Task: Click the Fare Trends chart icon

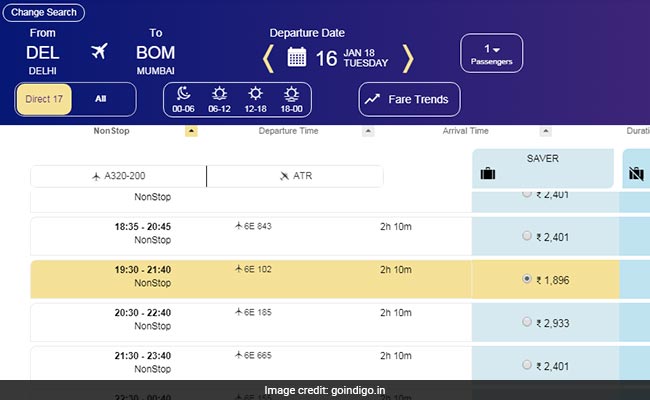Action: (372, 99)
